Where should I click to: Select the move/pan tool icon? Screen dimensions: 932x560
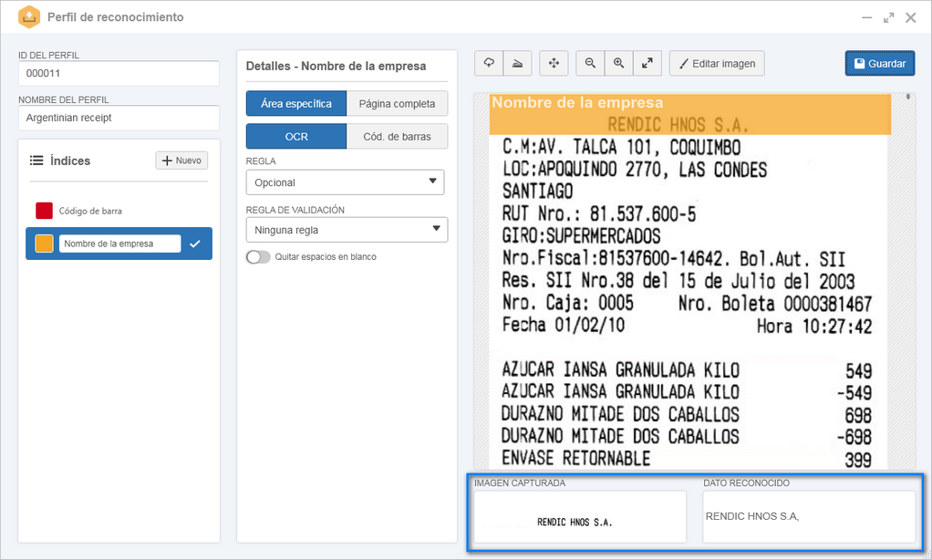click(x=554, y=64)
